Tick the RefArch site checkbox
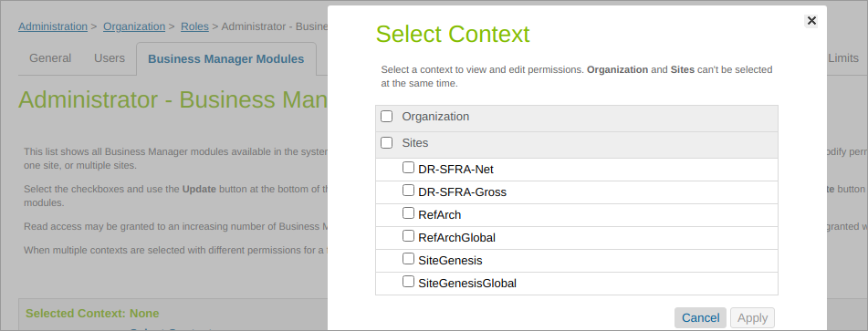 pyautogui.click(x=408, y=213)
